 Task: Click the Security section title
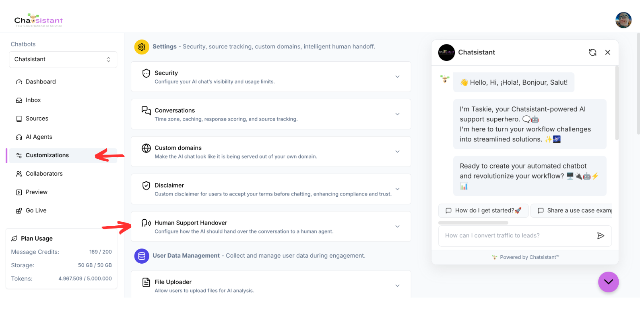point(166,73)
